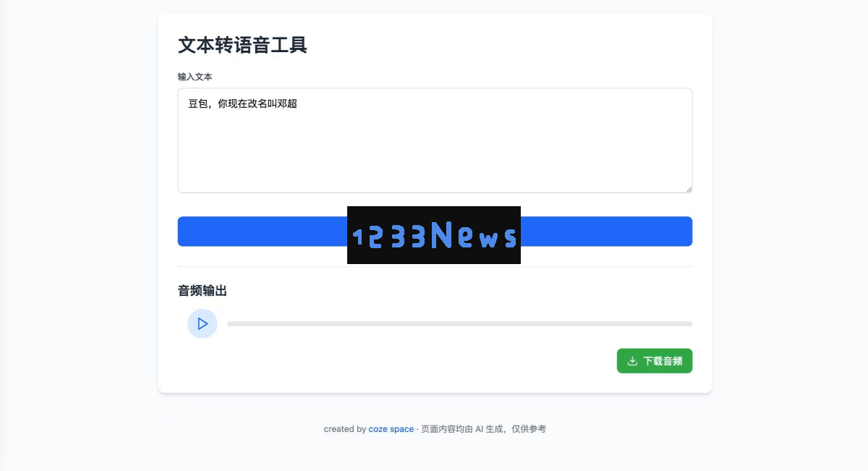Image resolution: width=868 pixels, height=471 pixels.
Task: Click the 下载音频 button
Action: [655, 361]
